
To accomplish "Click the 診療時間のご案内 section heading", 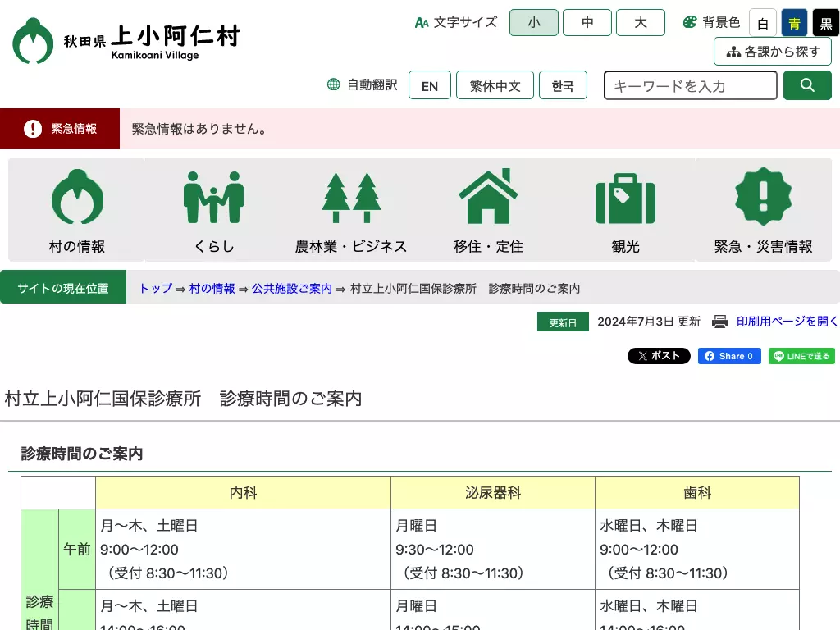I will pos(82,454).
